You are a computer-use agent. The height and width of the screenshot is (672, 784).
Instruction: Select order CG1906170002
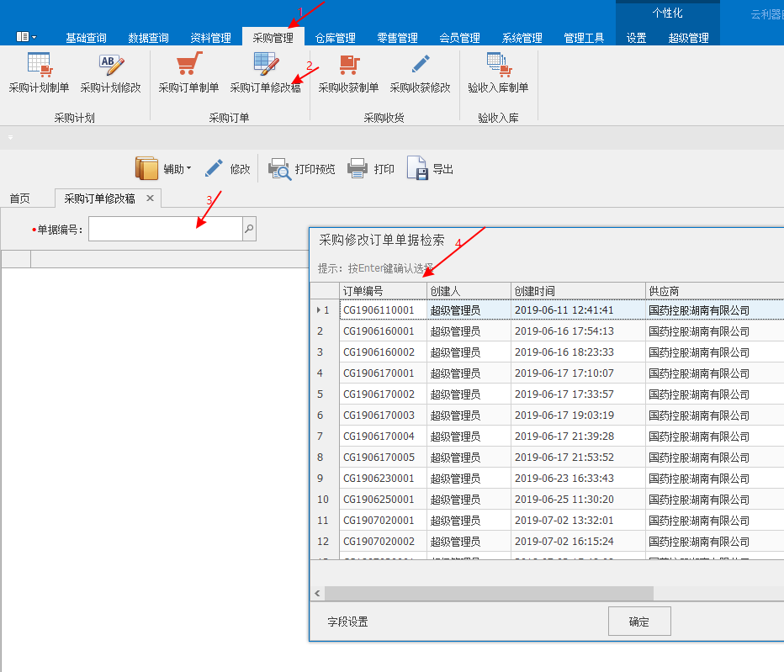(x=379, y=394)
